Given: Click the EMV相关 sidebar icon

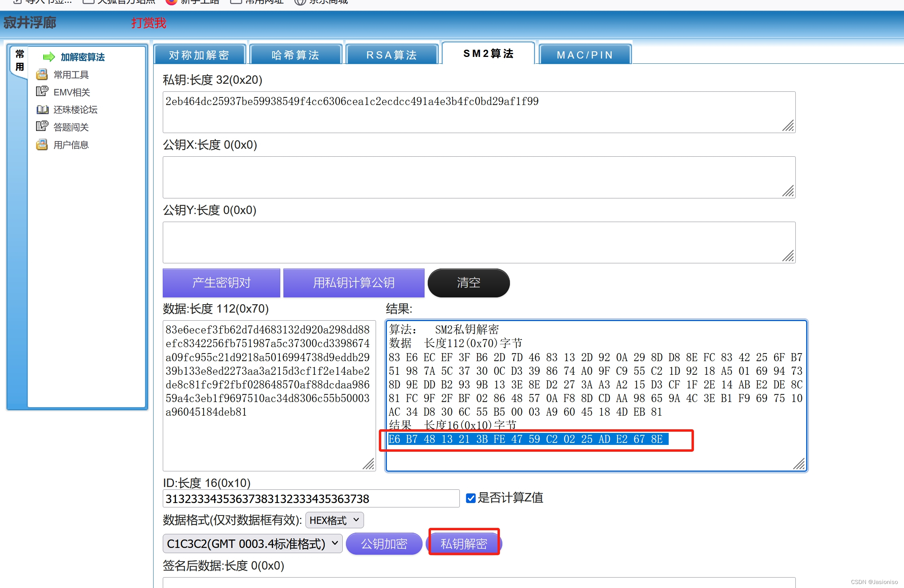Looking at the screenshot, I should click(42, 92).
